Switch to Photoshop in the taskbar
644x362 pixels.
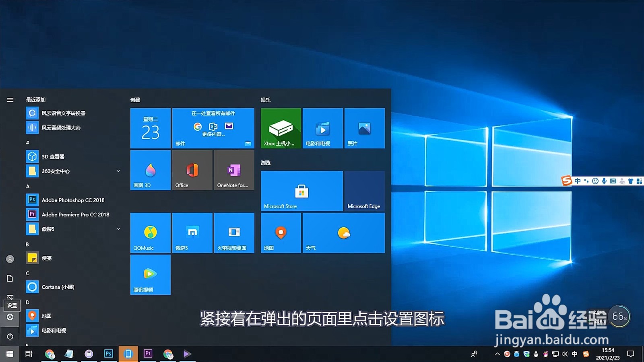[x=108, y=354]
